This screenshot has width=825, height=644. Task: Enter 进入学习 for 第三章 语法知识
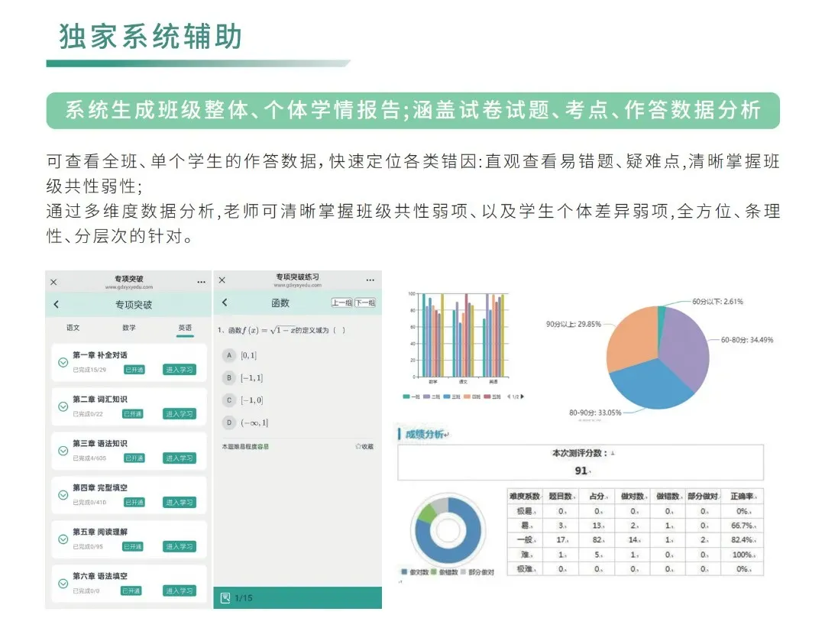180,458
